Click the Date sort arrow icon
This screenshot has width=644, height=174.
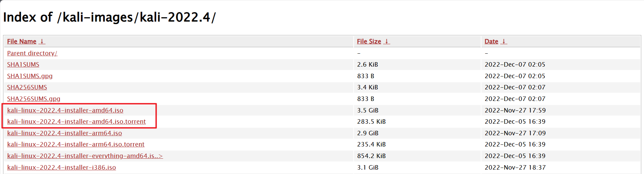504,41
